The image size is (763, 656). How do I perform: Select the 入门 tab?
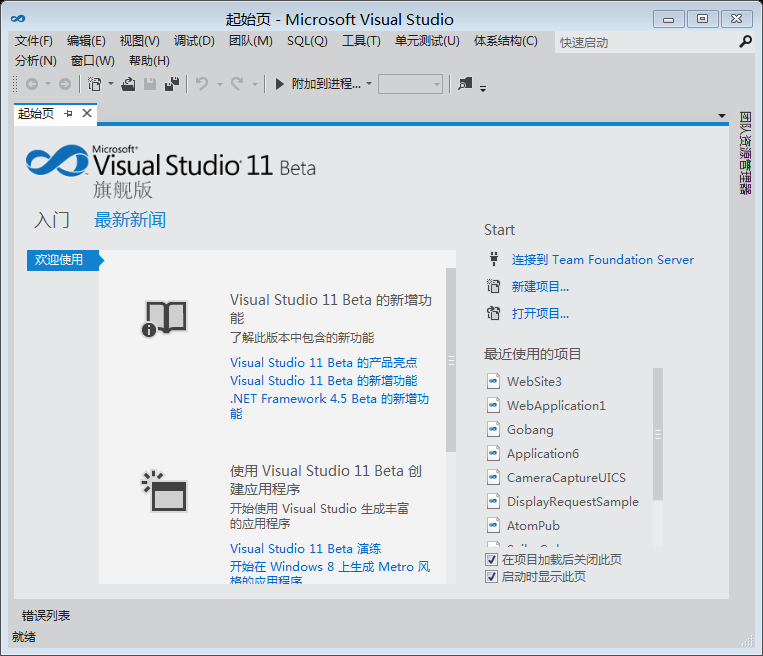tap(52, 219)
